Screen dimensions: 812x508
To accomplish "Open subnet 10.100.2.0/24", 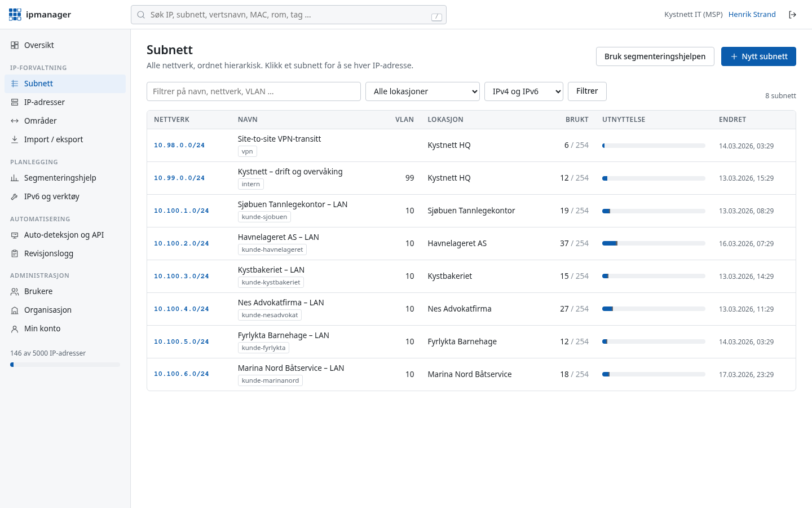I will pos(182,244).
